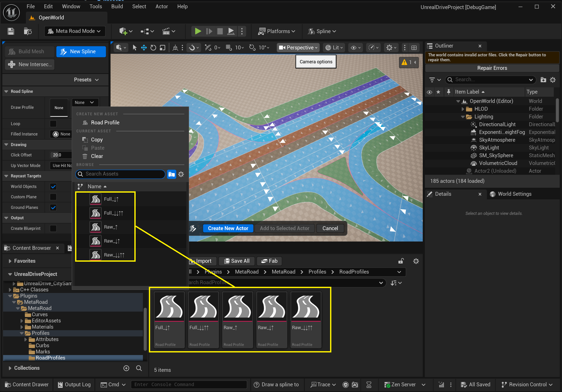Screen dimensions: 562x392
Task: Expand the Presets dropdown
Action: click(86, 80)
